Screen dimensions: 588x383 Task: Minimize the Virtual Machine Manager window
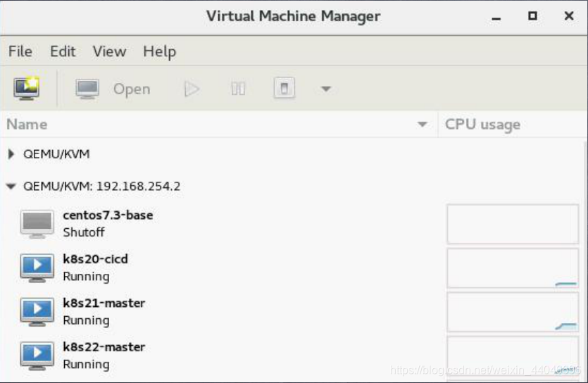point(496,17)
